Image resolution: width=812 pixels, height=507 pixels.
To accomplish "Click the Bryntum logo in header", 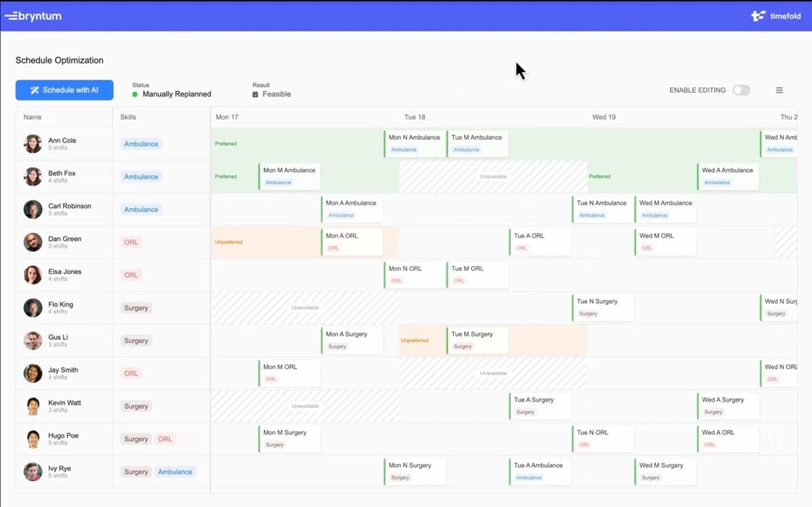I will [33, 16].
